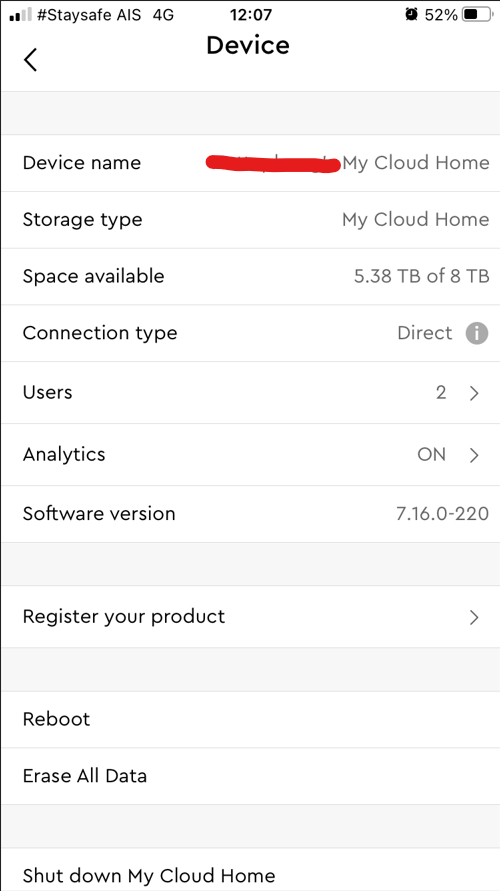Tap the cellular signal bars icon

tap(20, 15)
